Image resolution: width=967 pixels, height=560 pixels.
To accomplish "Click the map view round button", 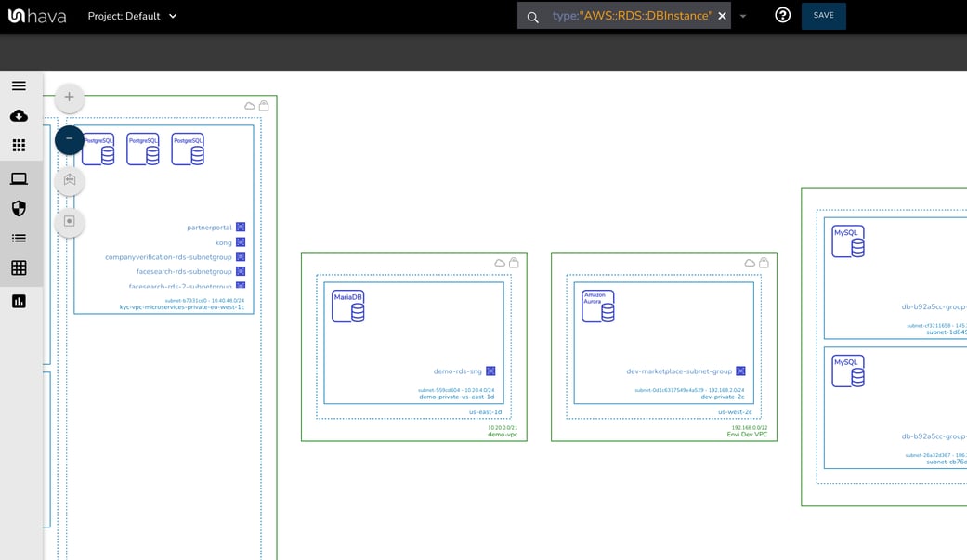I will click(69, 180).
